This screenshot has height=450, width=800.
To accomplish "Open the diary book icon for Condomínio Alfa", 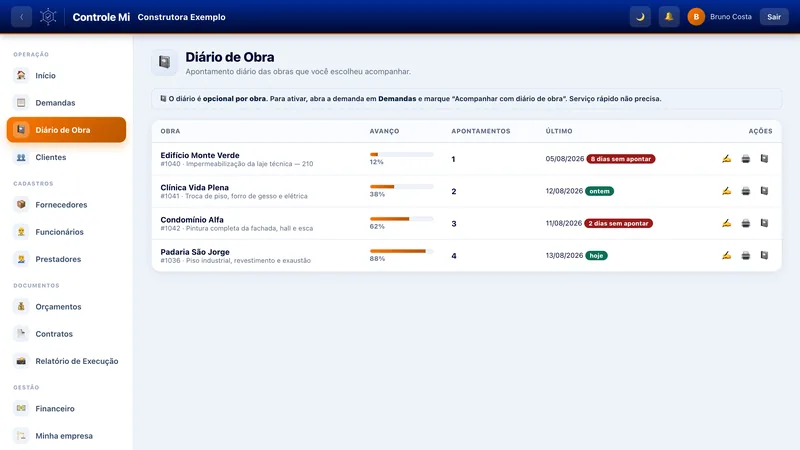I will pos(764,223).
